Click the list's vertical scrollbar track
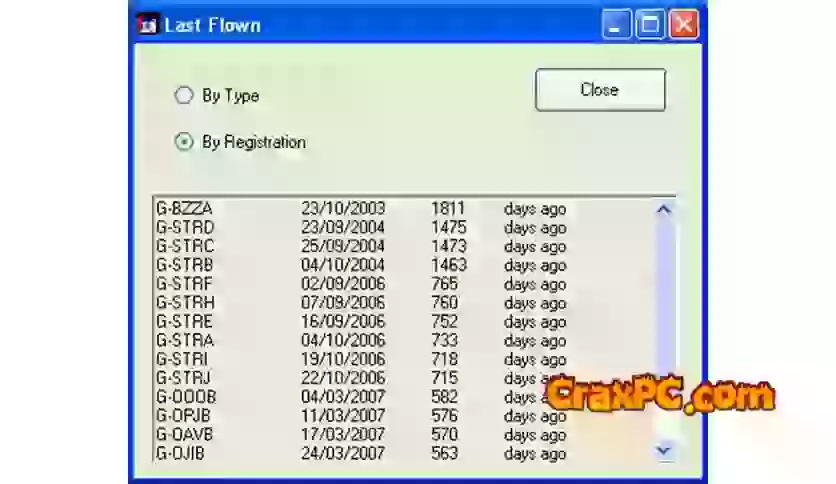 click(664, 329)
